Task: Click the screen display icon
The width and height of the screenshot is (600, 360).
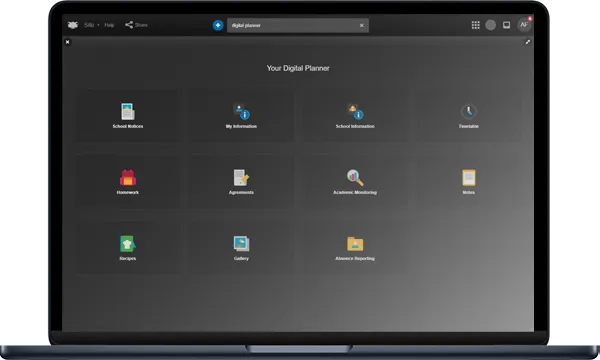Action: (506, 25)
